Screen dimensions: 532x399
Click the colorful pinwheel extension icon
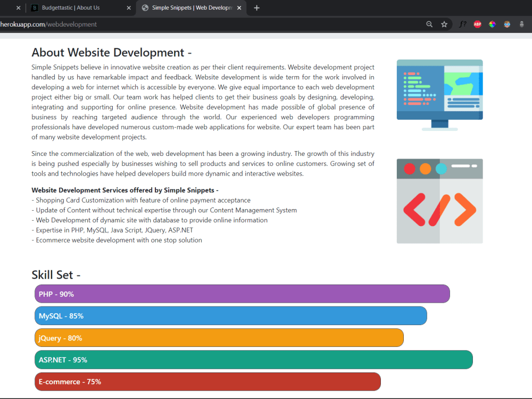coord(492,24)
